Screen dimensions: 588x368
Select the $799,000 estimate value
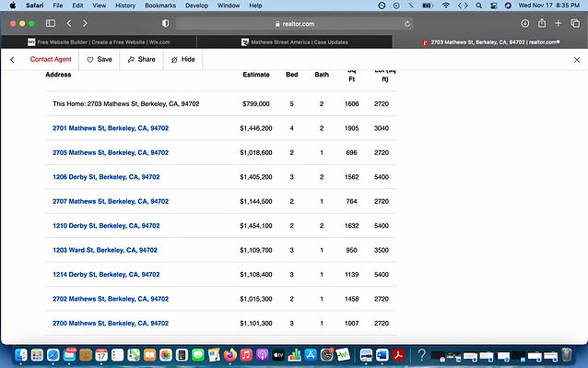point(256,104)
